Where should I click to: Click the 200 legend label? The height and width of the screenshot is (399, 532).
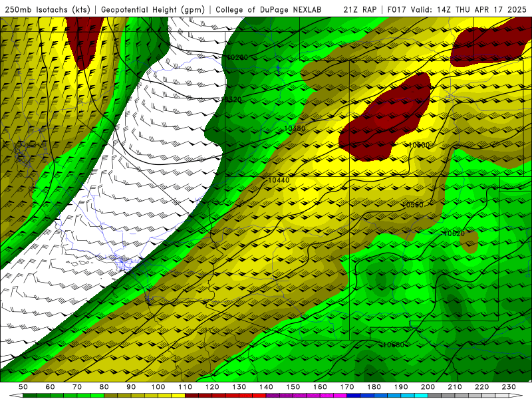point(428,387)
